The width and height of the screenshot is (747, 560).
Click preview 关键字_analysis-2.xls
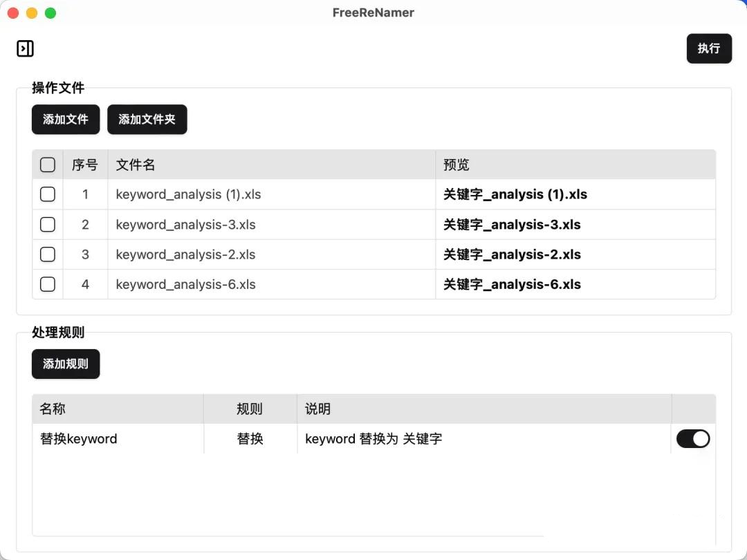[x=512, y=254]
